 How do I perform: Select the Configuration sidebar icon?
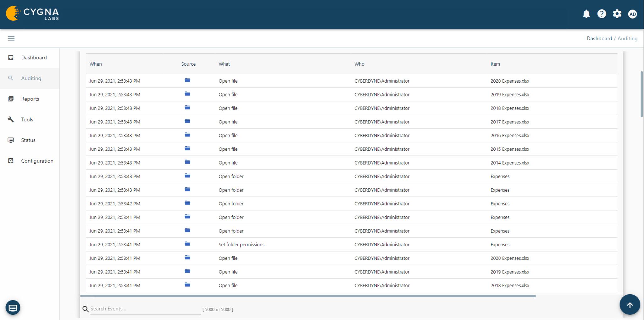(11, 160)
